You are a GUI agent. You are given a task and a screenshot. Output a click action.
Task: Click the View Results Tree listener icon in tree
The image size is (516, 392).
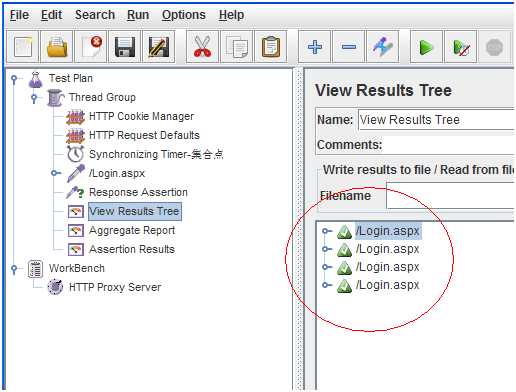click(76, 212)
